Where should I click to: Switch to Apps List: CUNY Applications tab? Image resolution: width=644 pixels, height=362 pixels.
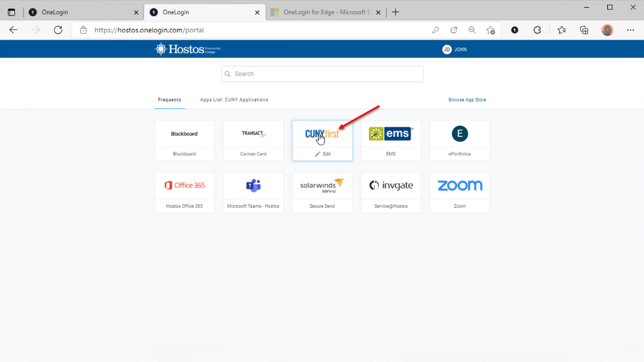point(234,100)
